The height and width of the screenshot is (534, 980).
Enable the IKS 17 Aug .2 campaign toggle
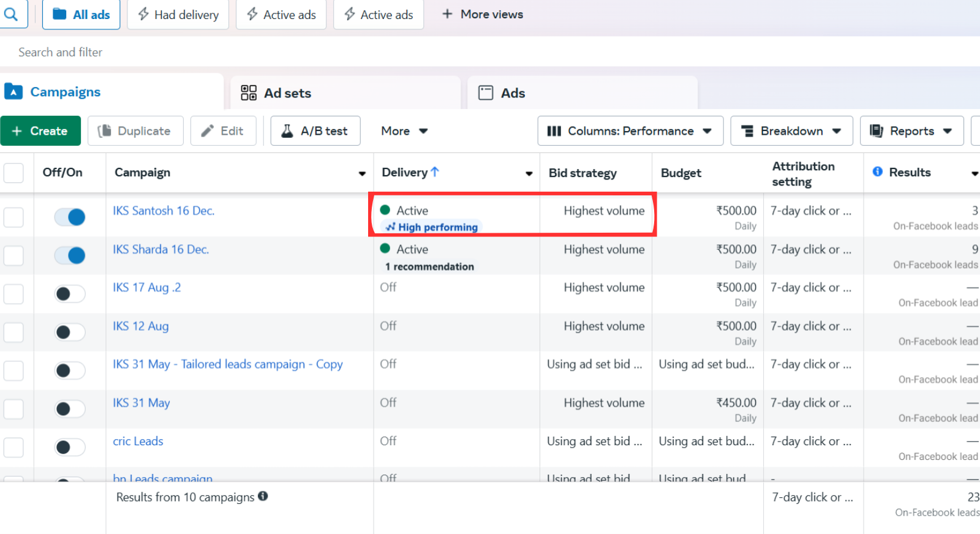pos(70,294)
